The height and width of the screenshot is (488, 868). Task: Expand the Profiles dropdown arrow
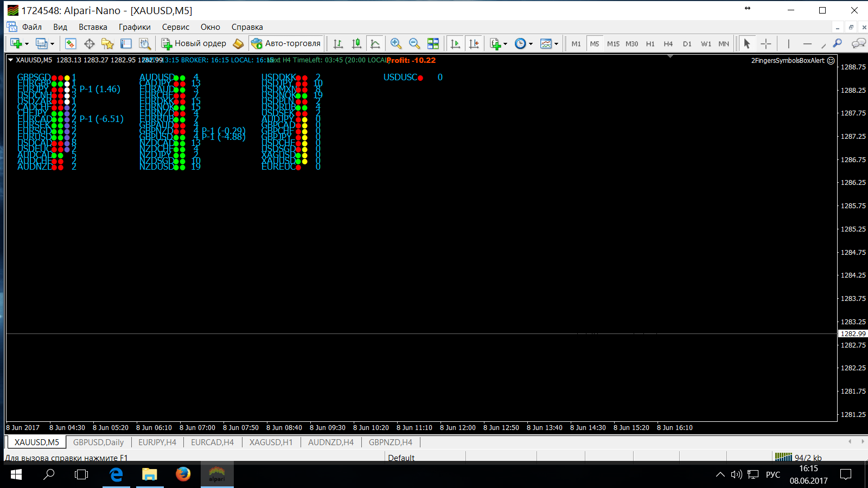52,44
